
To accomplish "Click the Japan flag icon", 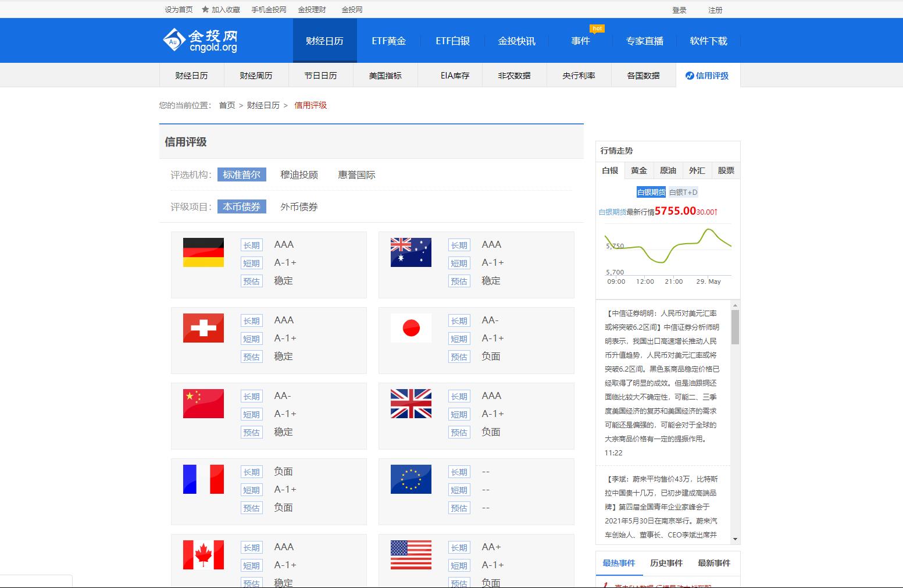I will click(x=411, y=327).
